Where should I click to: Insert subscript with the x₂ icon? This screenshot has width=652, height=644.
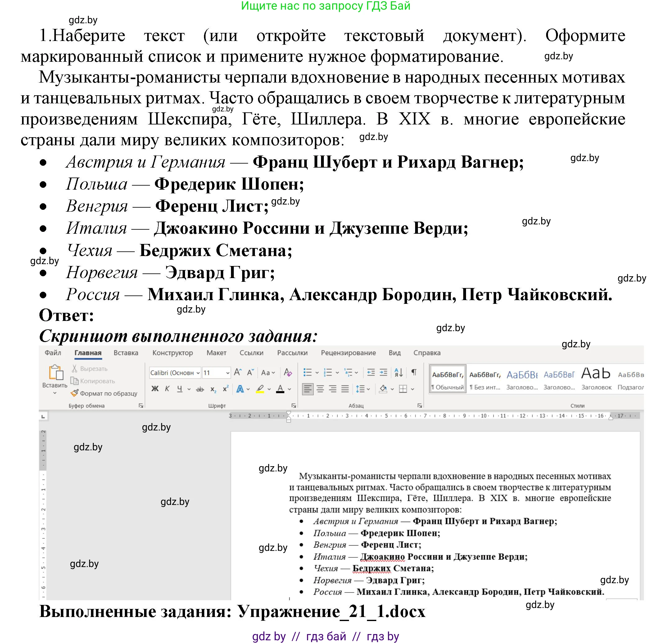click(x=213, y=389)
